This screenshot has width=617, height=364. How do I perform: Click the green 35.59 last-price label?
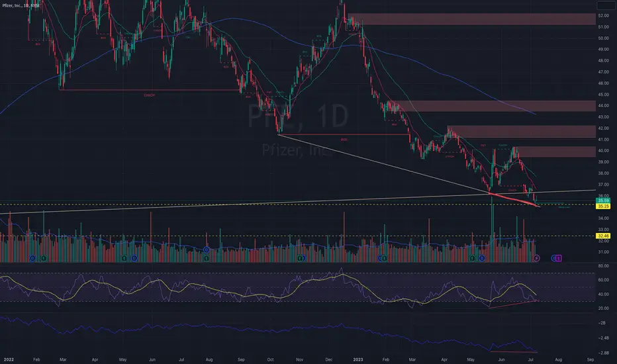(x=603, y=201)
